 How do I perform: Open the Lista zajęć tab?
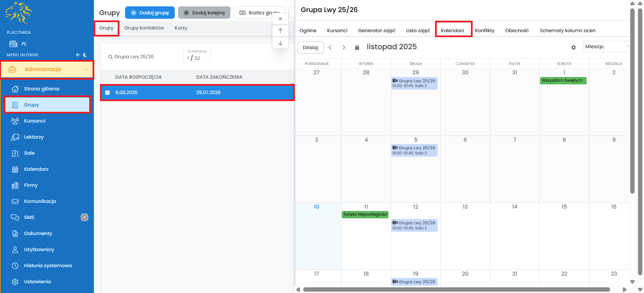(x=418, y=30)
